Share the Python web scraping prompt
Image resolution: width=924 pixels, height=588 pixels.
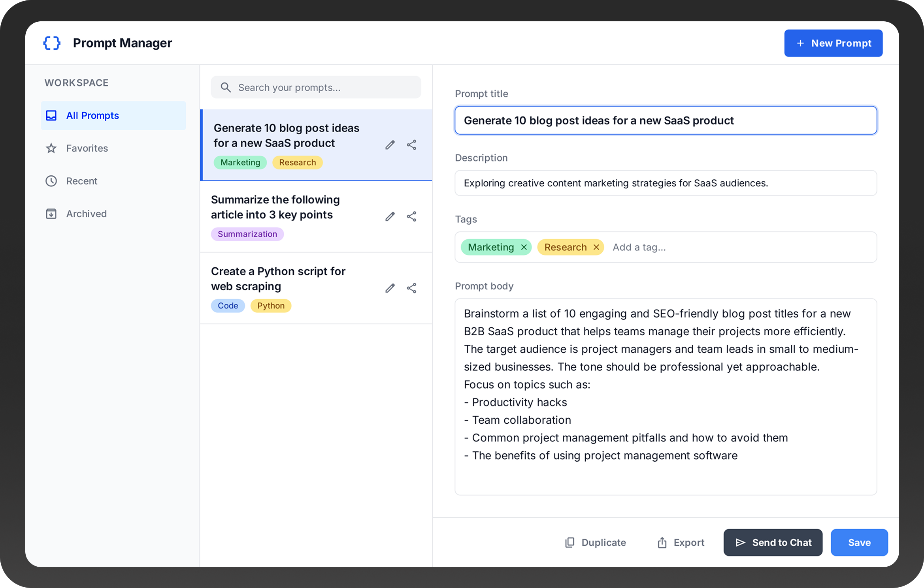[x=411, y=288]
